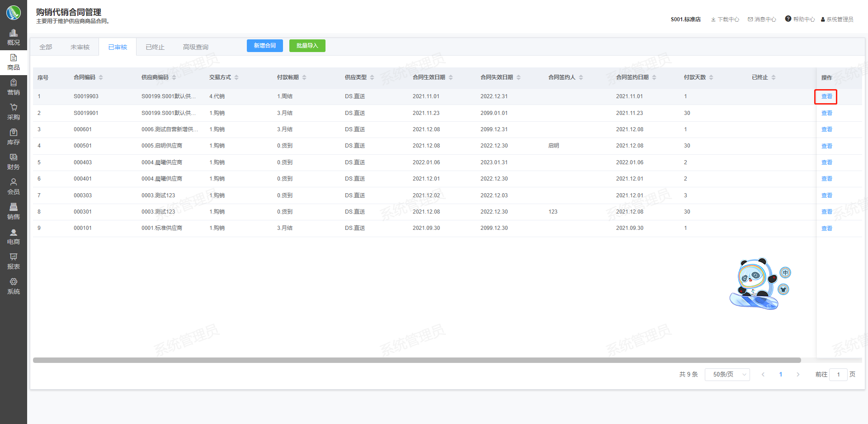868x424 pixels.
Task: Select the 会员 member sidebar icon
Action: click(14, 183)
